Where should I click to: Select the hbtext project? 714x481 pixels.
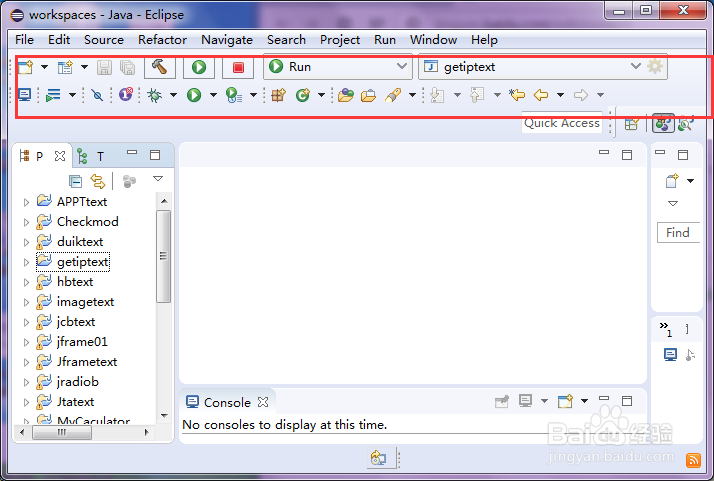coord(75,282)
